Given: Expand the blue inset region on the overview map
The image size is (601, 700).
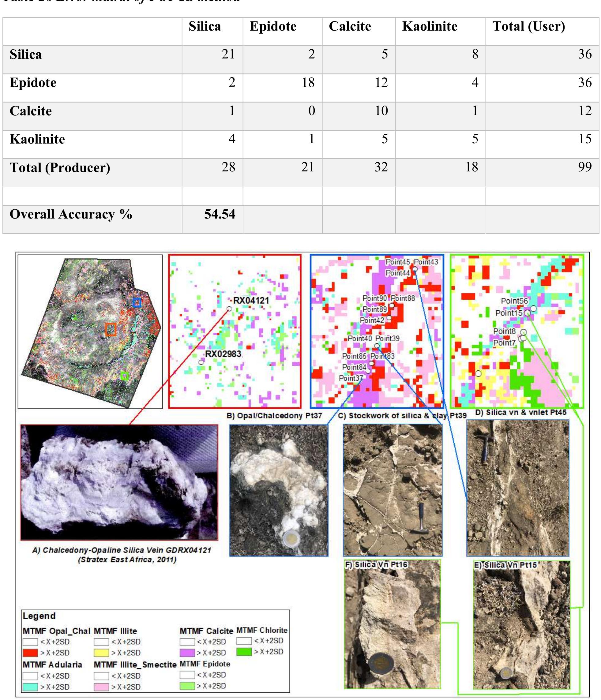Looking at the screenshot, I should pos(137,303).
